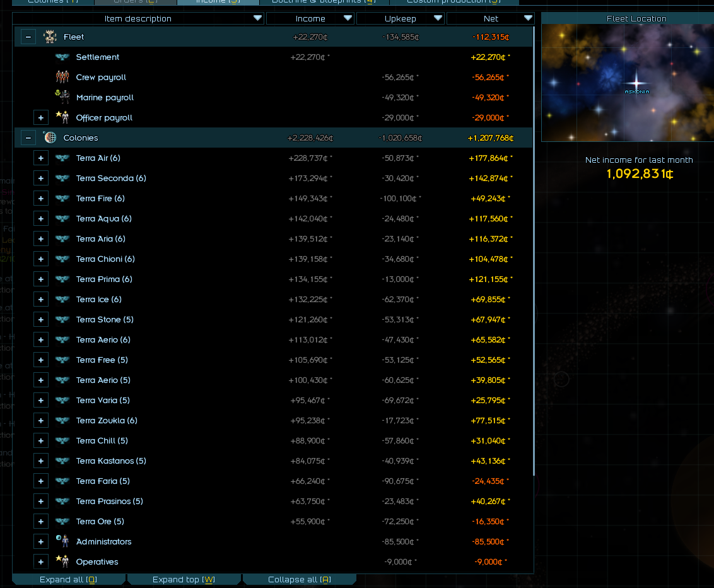Expand the Terra Aerio (5) row

tap(41, 380)
